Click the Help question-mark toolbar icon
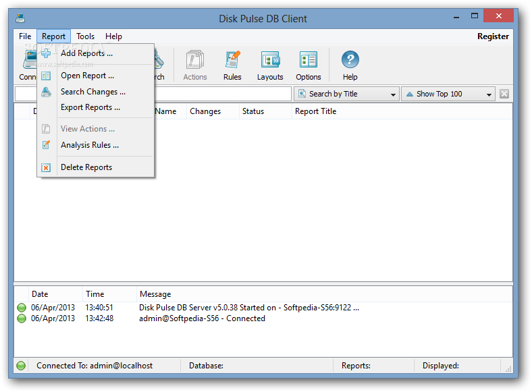Viewport: 532px width, 392px height. (x=350, y=59)
